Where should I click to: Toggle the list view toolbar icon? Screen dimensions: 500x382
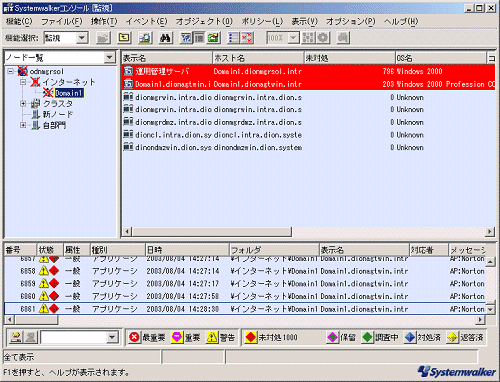click(x=200, y=38)
